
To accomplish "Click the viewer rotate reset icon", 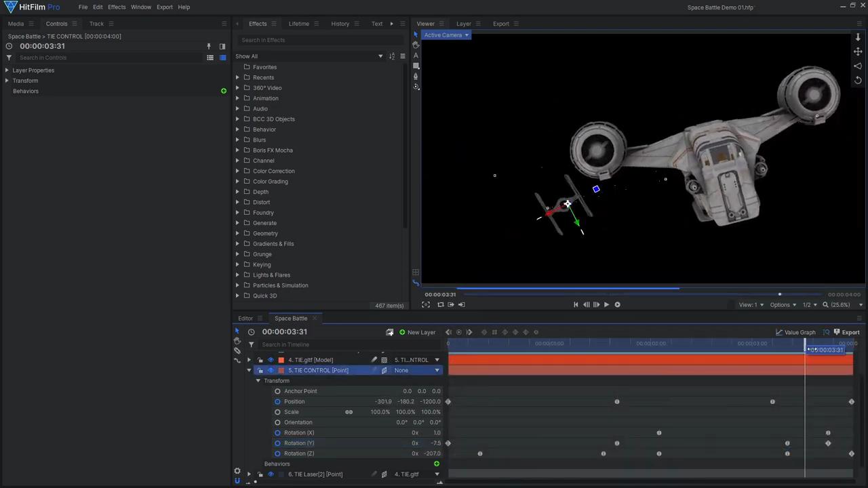I will click(858, 80).
